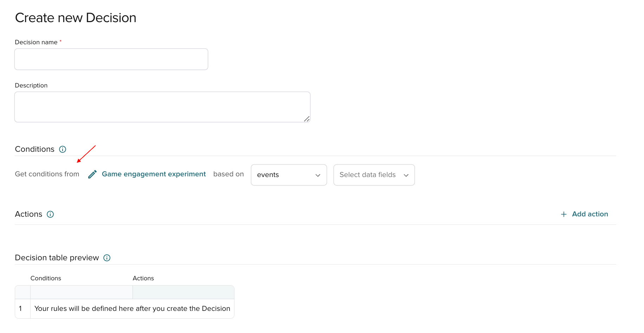
Task: Click the rules placeholder text in the table
Action: (x=132, y=309)
